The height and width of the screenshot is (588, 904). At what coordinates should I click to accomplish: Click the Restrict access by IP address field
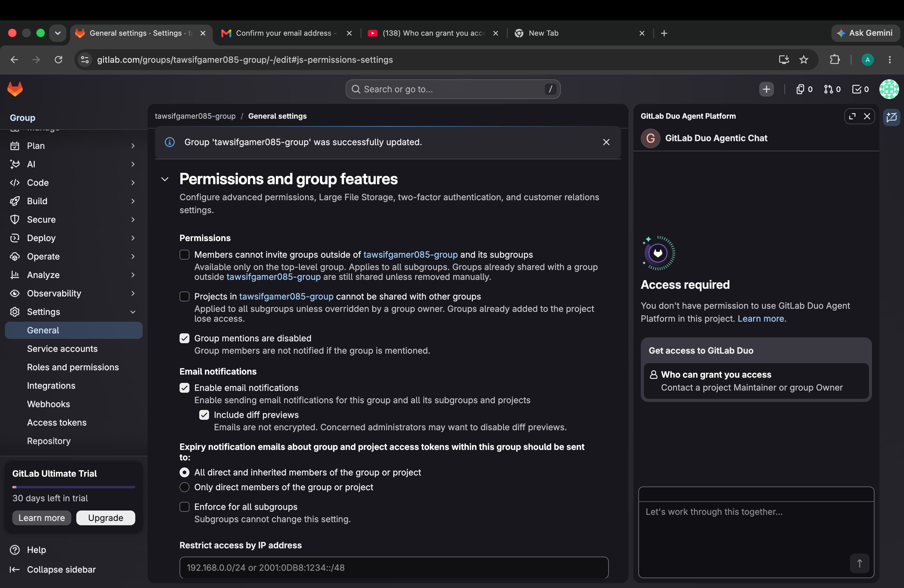coord(394,567)
